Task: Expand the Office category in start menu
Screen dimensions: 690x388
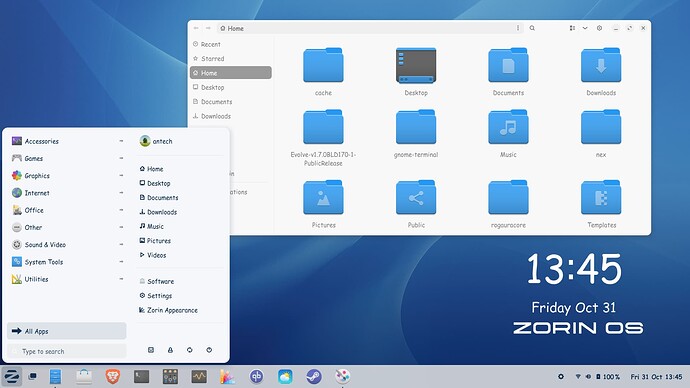Action: (x=67, y=210)
